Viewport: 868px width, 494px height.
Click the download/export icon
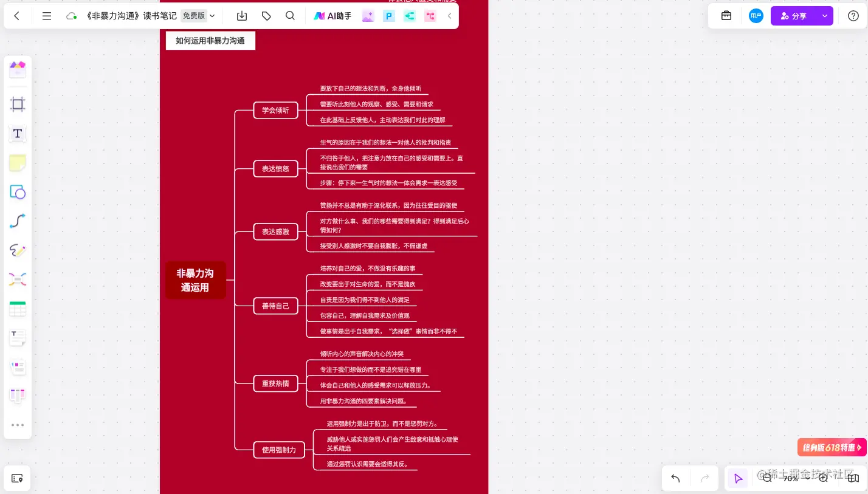coord(242,16)
